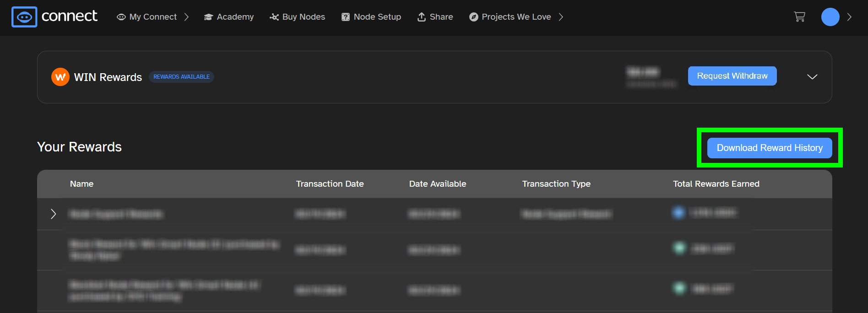Screen dimensions: 868x313
Task: Click the Share upload icon
Action: click(422, 17)
